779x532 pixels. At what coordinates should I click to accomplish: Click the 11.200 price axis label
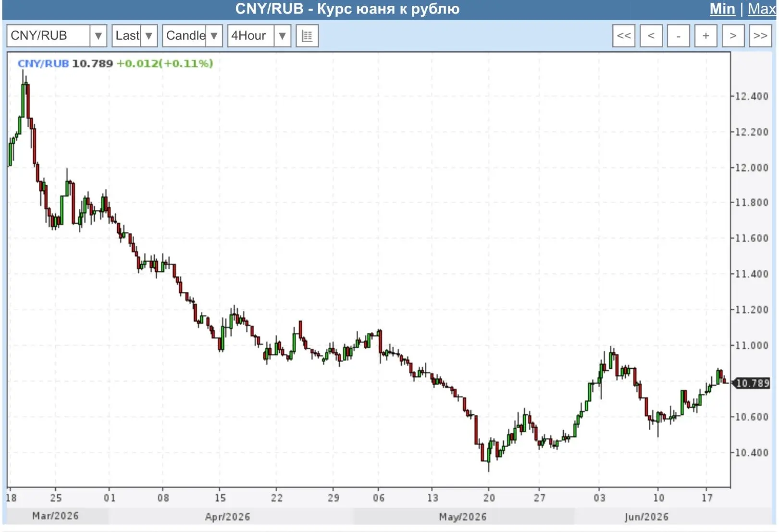coord(752,310)
